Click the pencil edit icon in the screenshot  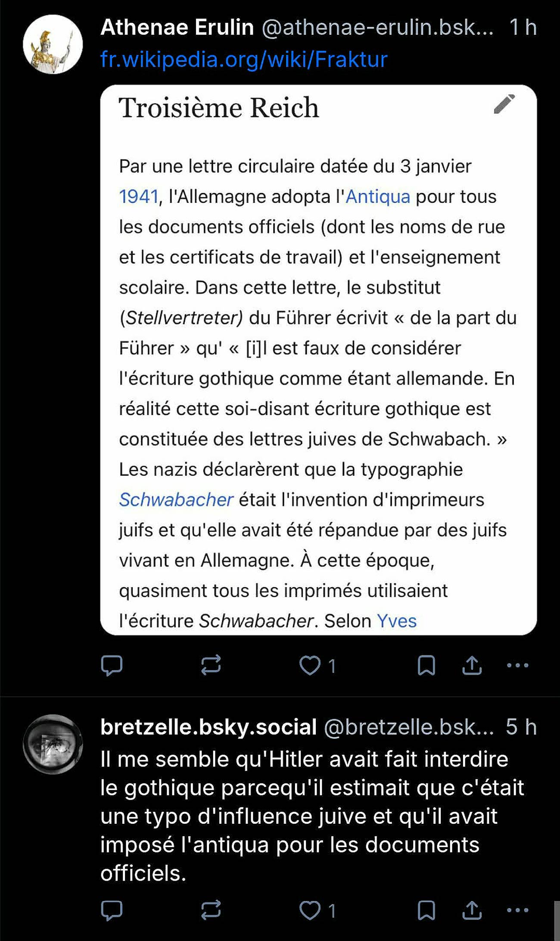[504, 104]
